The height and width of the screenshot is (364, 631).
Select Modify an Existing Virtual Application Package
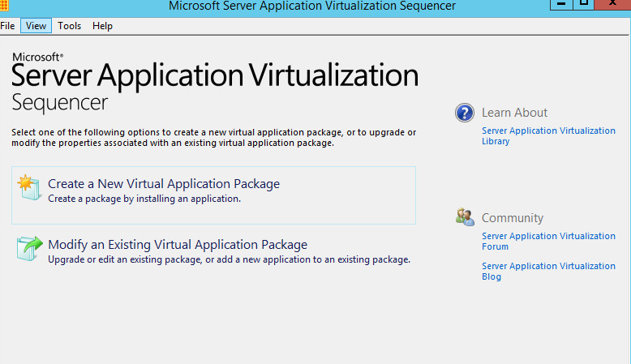click(178, 245)
